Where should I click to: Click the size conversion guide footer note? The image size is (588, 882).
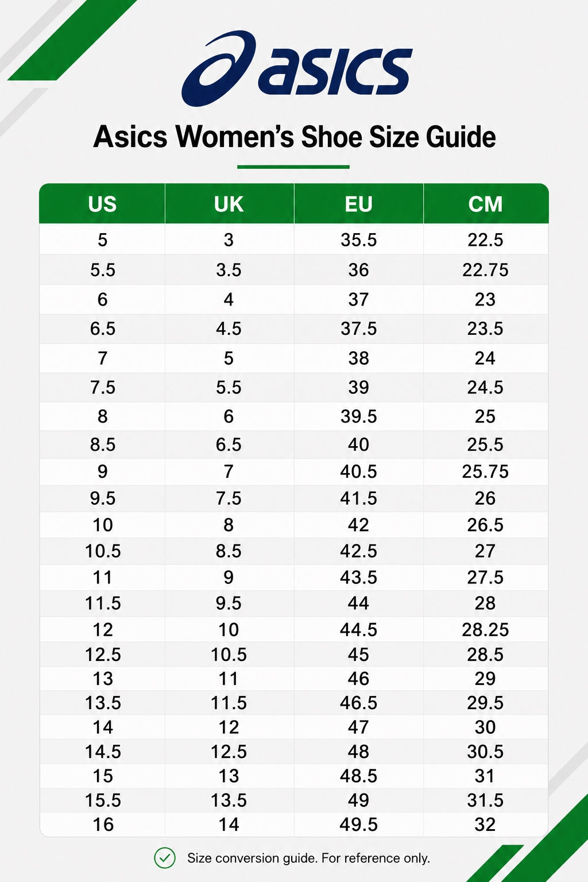[308, 858]
